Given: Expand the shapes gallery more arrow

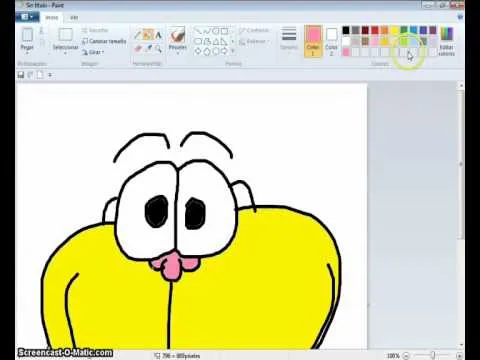Looking at the screenshot, I should [x=233, y=51].
